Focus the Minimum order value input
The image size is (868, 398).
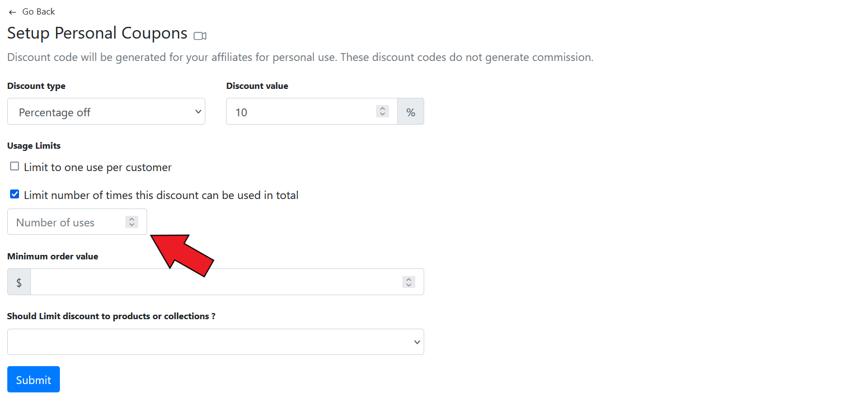pyautogui.click(x=215, y=282)
